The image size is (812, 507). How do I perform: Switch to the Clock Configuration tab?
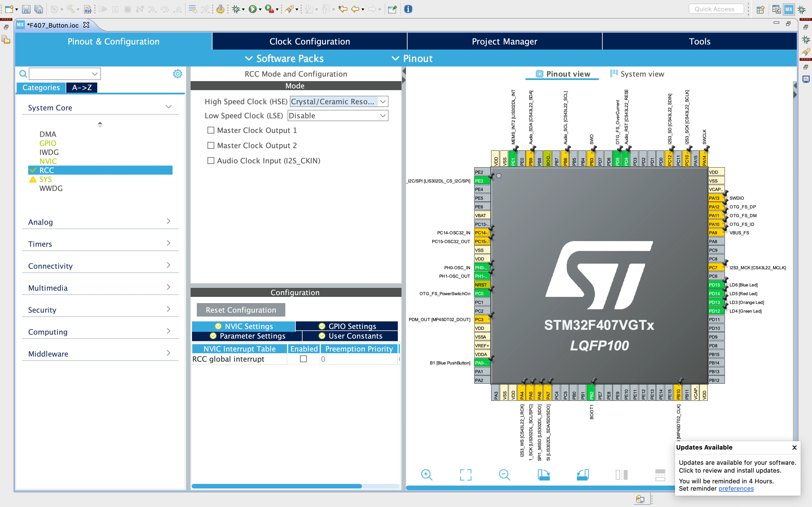click(309, 41)
